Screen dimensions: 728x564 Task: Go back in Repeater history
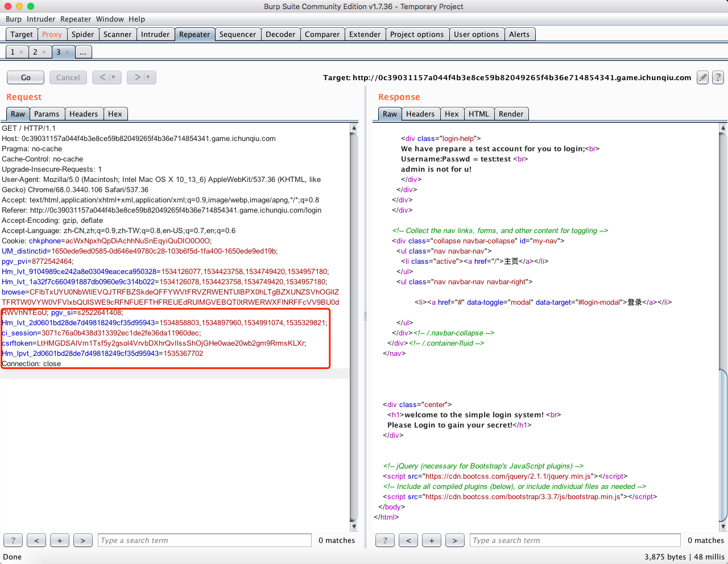tap(102, 77)
